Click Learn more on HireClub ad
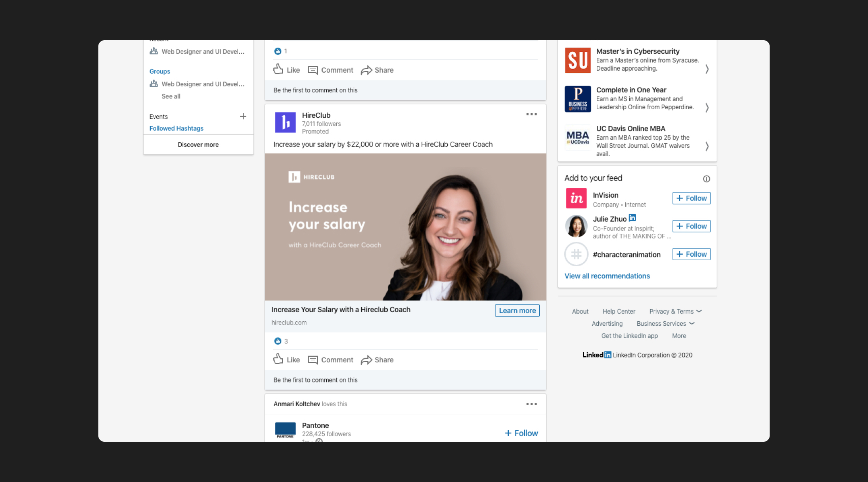The height and width of the screenshot is (482, 868). [x=517, y=310]
